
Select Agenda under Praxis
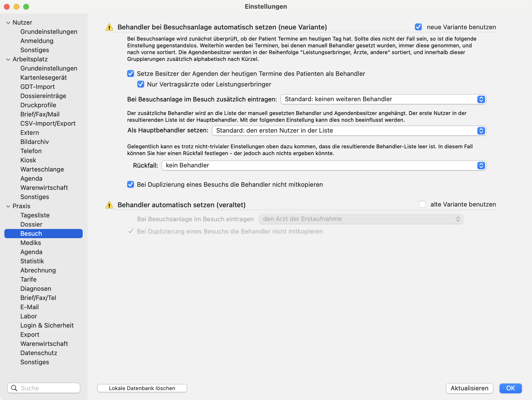point(31,252)
